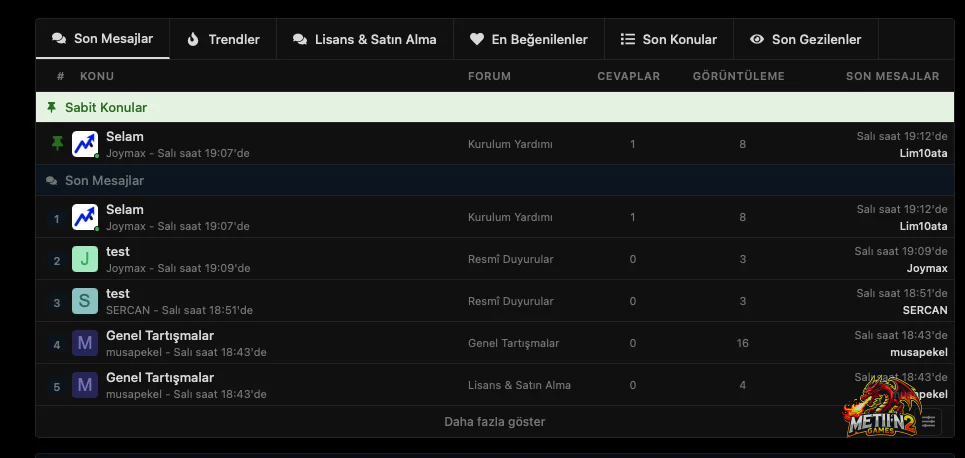Click 'SERCAN - Salı saat 18:51'de' subtitle
Image resolution: width=965 pixels, height=458 pixels.
pyautogui.click(x=179, y=310)
